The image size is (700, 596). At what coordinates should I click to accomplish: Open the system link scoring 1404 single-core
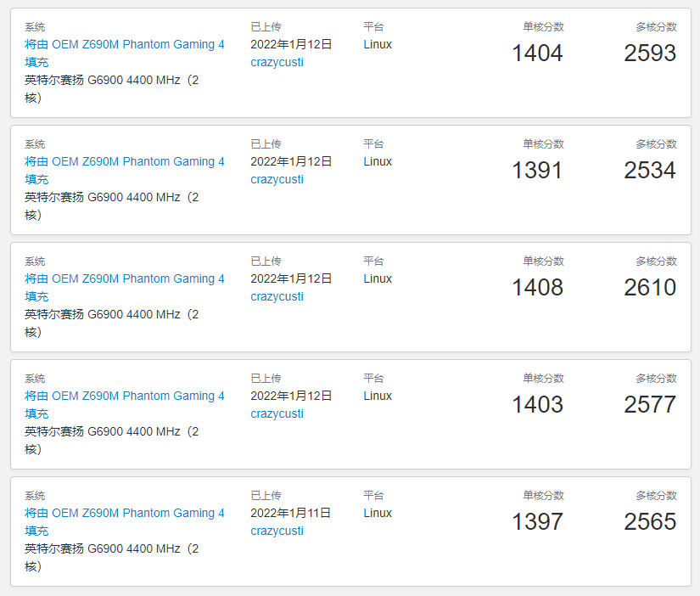pos(124,44)
